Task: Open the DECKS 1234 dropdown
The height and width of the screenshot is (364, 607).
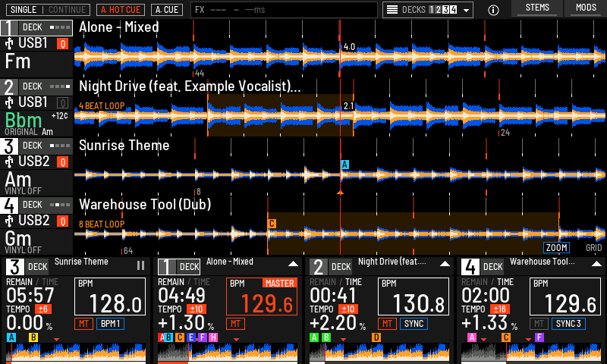Action: click(428, 10)
